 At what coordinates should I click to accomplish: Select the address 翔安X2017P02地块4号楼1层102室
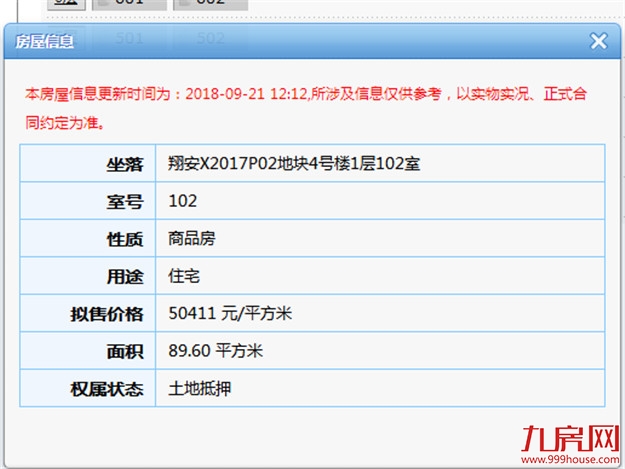294,163
